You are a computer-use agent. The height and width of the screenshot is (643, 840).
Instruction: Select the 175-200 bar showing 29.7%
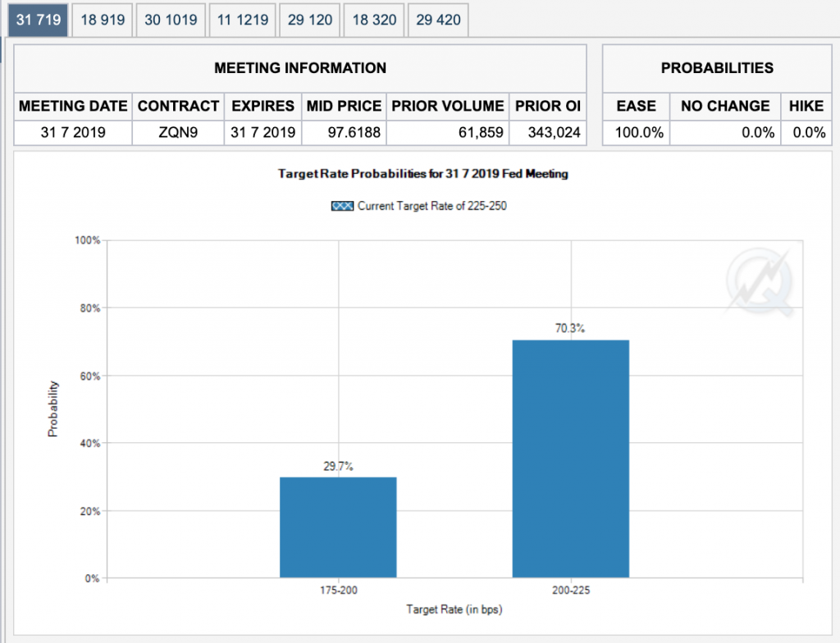pos(338,527)
